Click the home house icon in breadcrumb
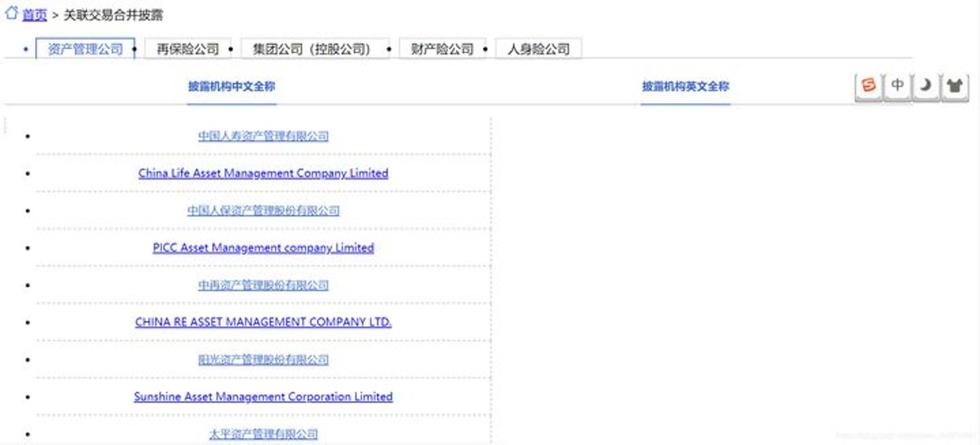 [x=11, y=13]
